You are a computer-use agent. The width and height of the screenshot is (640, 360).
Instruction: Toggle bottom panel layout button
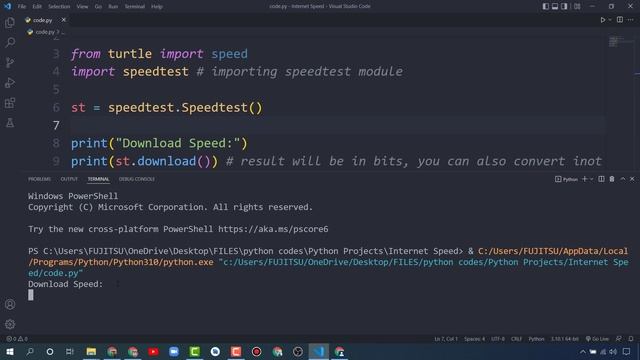pyautogui.click(x=555, y=6)
